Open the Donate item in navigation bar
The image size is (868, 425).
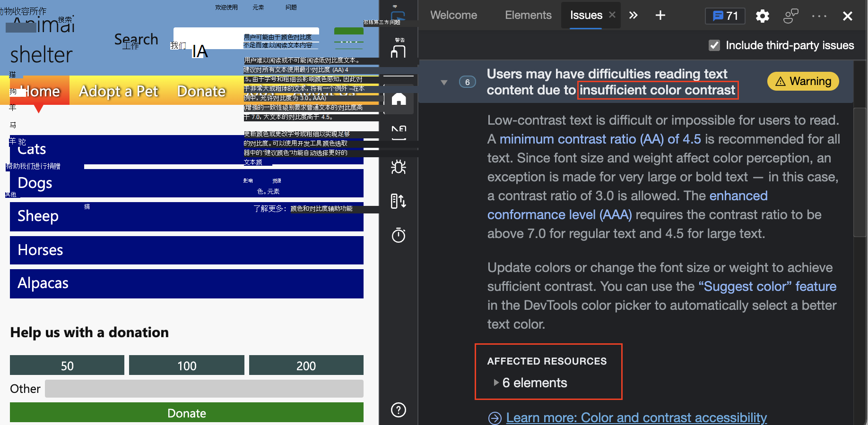[201, 91]
